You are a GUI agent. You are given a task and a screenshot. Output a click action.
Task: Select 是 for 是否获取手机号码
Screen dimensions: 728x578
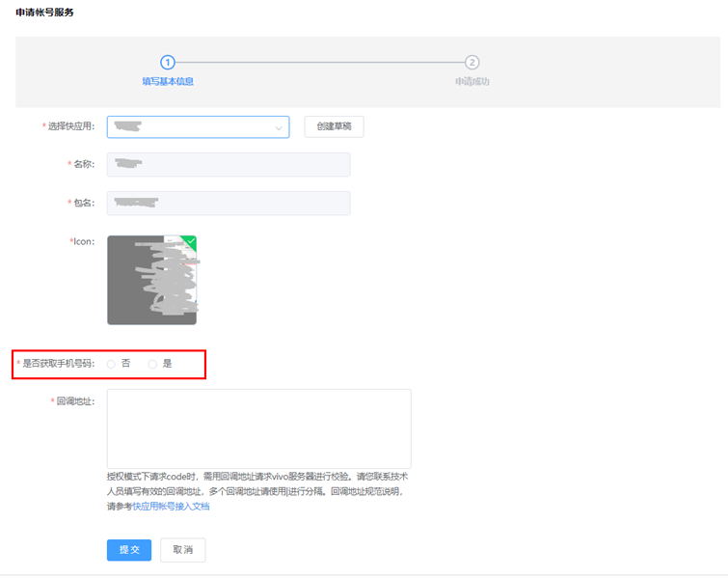[x=152, y=365]
